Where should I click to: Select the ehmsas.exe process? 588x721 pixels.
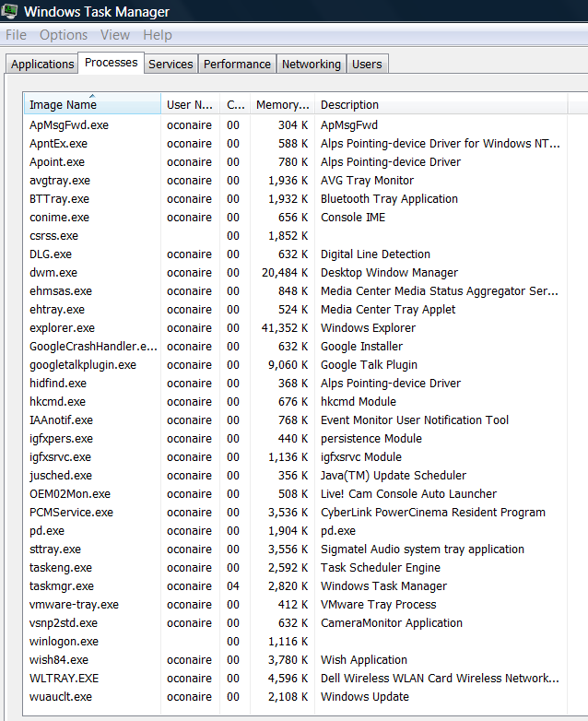pos(295,291)
